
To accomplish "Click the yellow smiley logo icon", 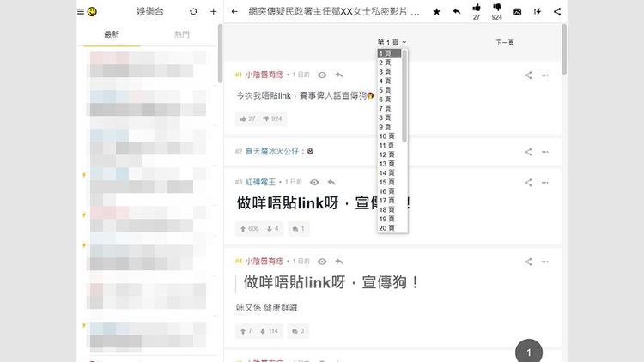I will [92, 12].
